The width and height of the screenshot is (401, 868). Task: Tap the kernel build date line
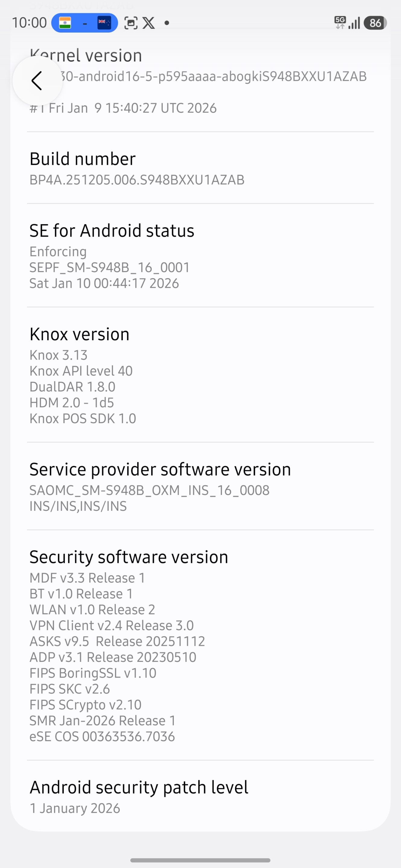[x=123, y=108]
